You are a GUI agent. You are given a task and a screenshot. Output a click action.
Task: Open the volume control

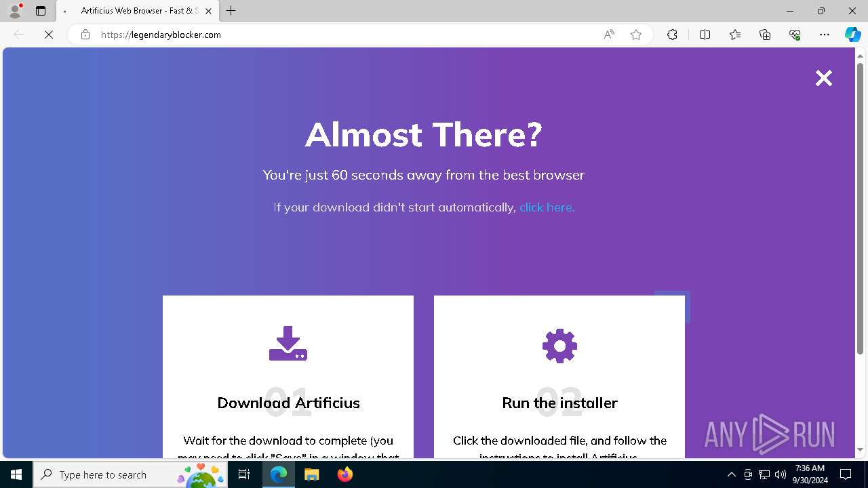click(x=781, y=474)
